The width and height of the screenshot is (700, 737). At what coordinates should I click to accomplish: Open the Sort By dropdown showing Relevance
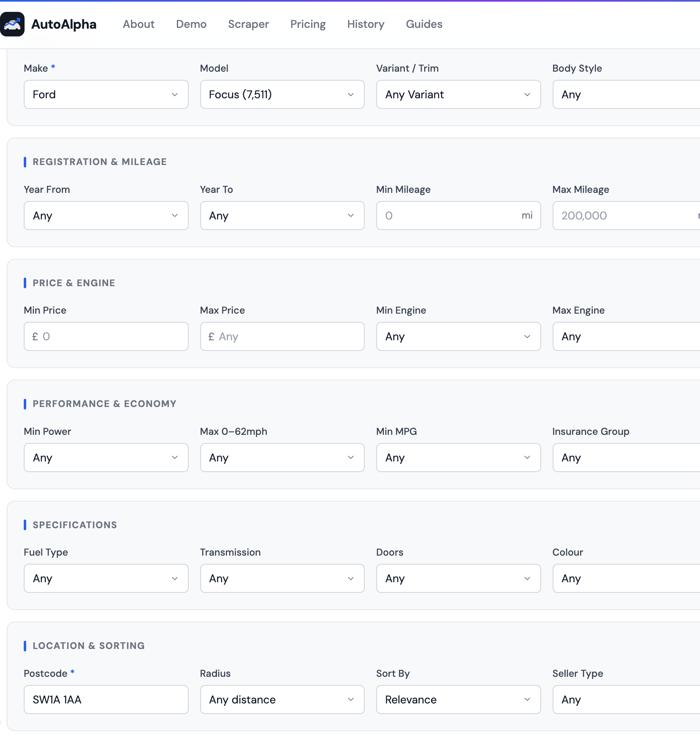(458, 699)
